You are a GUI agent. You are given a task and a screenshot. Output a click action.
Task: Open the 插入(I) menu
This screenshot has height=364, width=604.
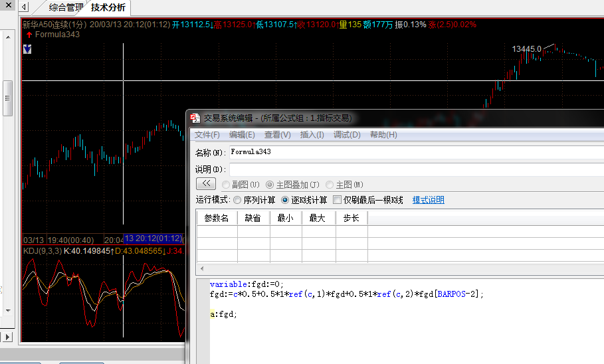coord(312,135)
